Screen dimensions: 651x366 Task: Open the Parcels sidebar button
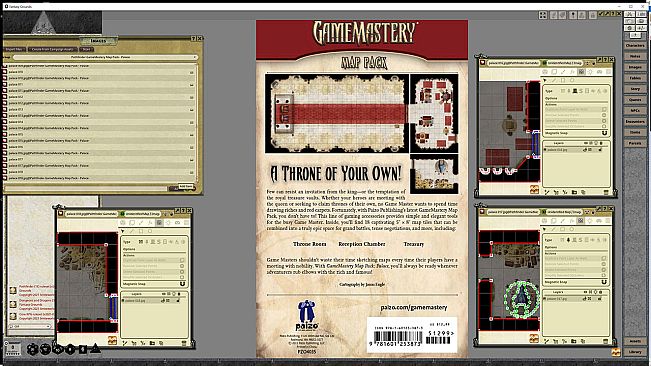635,143
